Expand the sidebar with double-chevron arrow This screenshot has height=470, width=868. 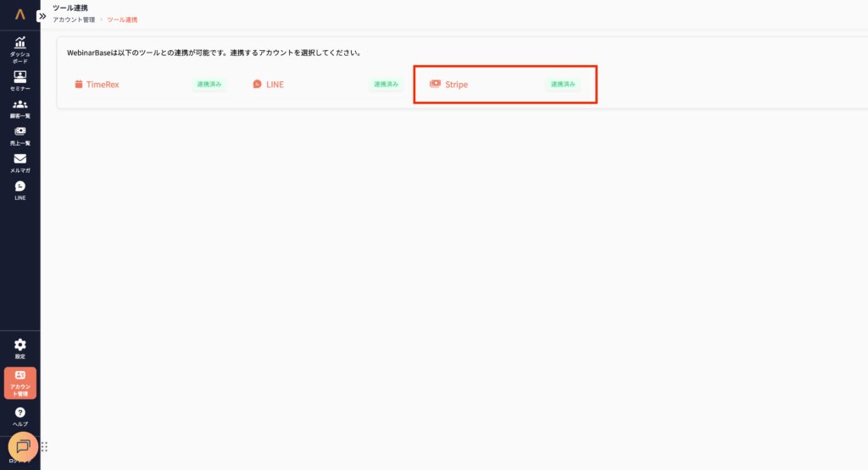tap(42, 15)
